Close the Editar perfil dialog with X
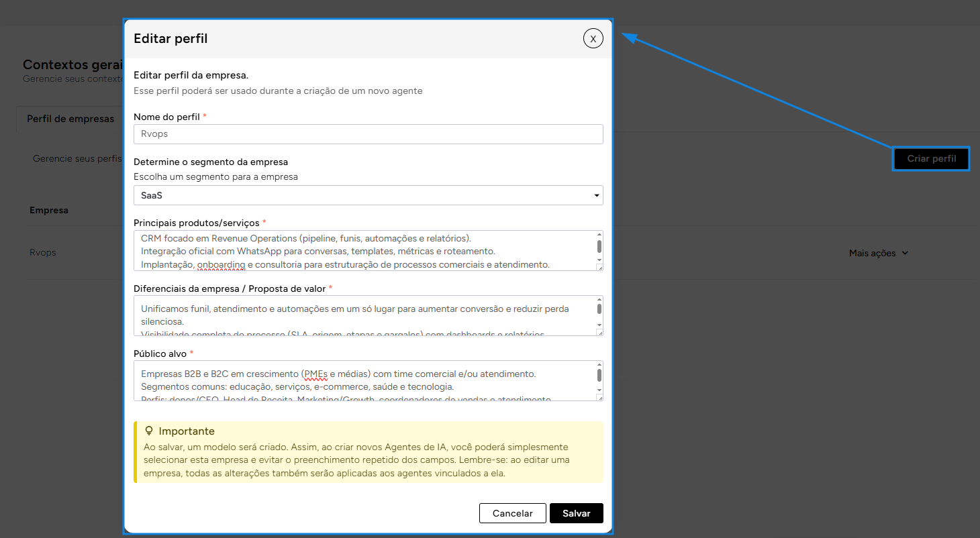The image size is (980, 538). (x=593, y=39)
